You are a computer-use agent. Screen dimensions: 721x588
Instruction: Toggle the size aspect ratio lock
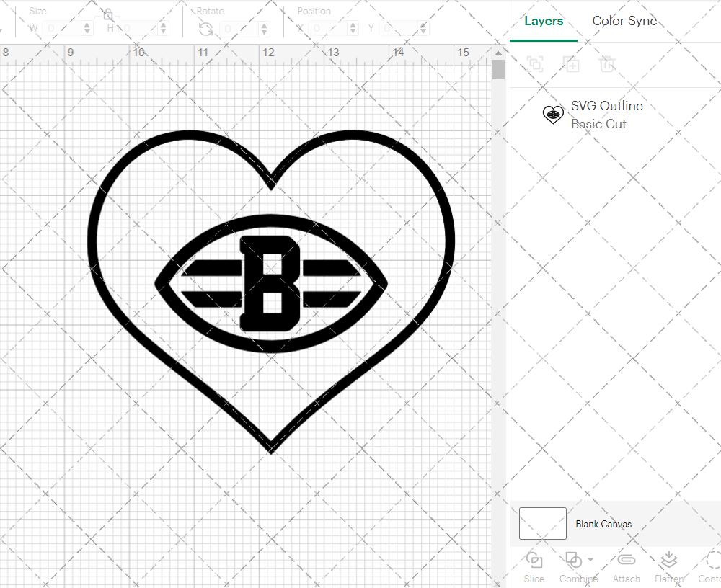coord(107,14)
